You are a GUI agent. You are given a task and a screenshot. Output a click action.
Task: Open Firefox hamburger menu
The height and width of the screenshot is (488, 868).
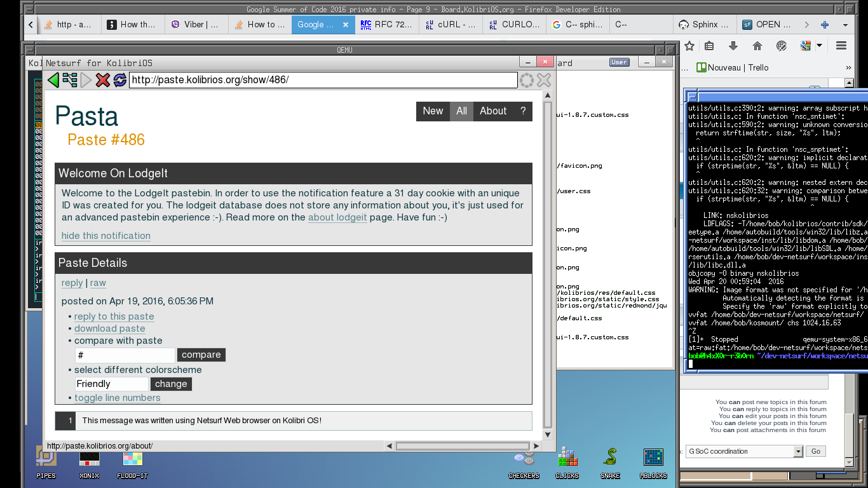[841, 46]
